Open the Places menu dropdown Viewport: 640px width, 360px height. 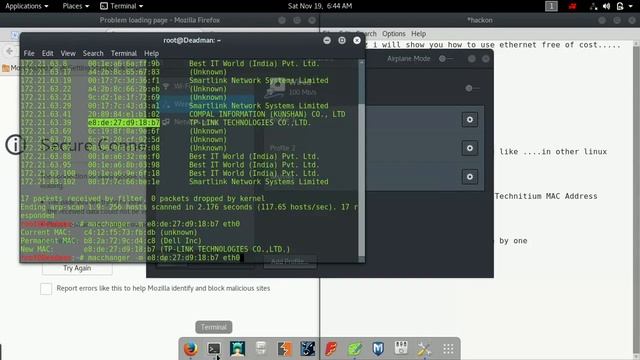[x=76, y=6]
